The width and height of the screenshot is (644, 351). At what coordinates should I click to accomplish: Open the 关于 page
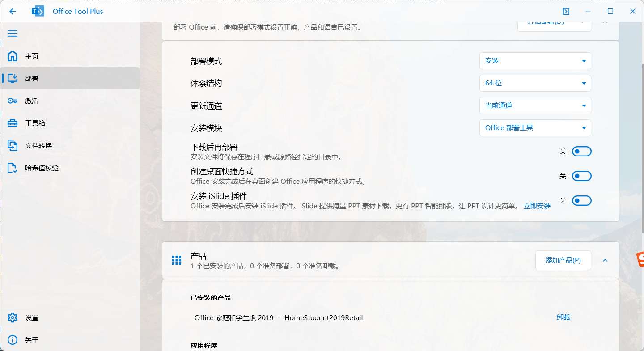tap(70, 340)
